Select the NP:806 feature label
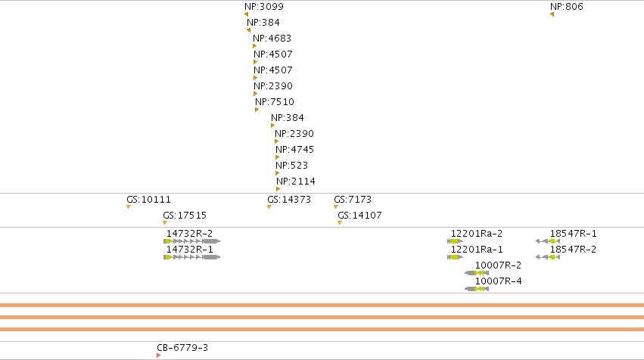Viewport: 644px width, 360px height. pyautogui.click(x=566, y=7)
